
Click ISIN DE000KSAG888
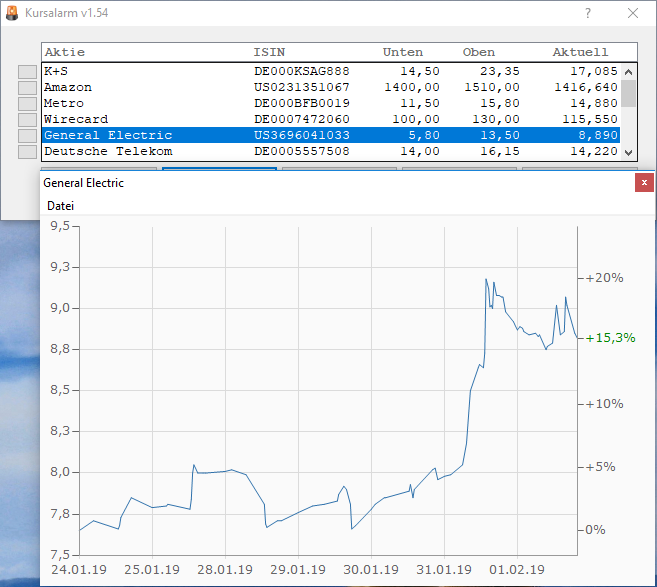pos(302,71)
